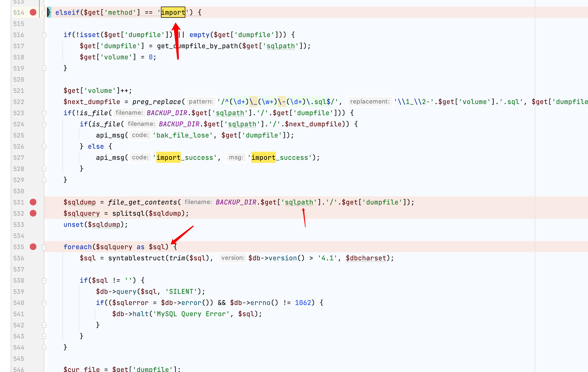Click $next_dumpfile variable on line 522

[x=92, y=102]
